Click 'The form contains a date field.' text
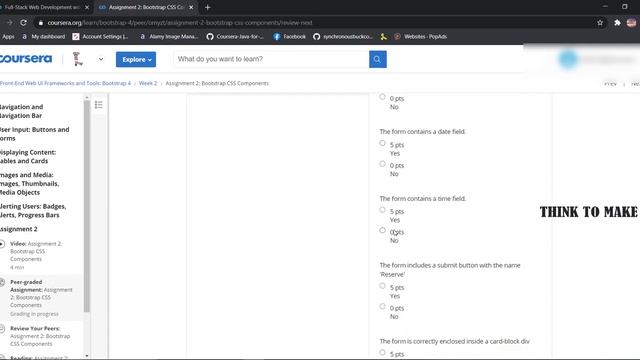The height and width of the screenshot is (360, 640). (x=422, y=131)
